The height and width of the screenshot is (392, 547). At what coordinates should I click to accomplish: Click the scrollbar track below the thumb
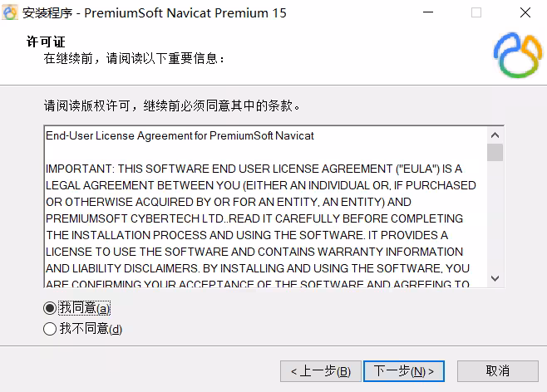(495, 215)
